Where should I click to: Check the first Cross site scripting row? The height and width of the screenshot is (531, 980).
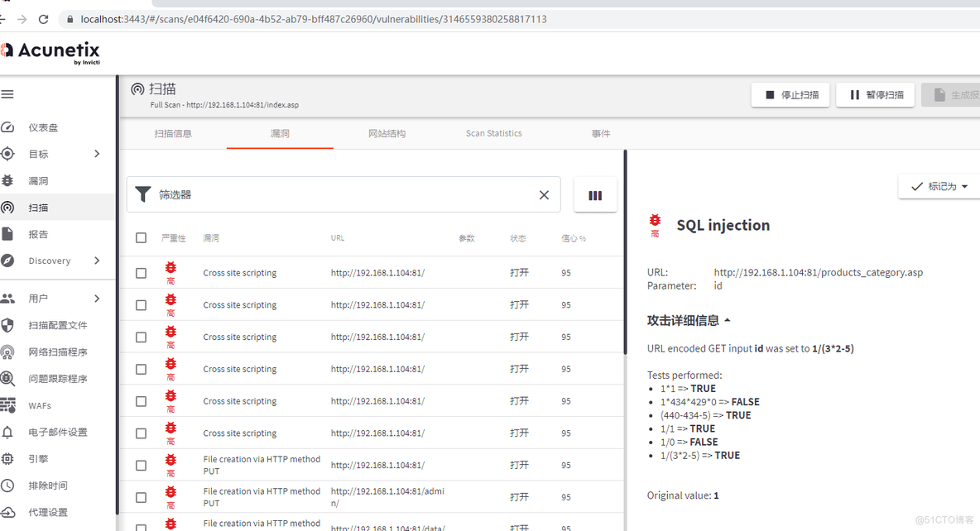click(x=141, y=273)
